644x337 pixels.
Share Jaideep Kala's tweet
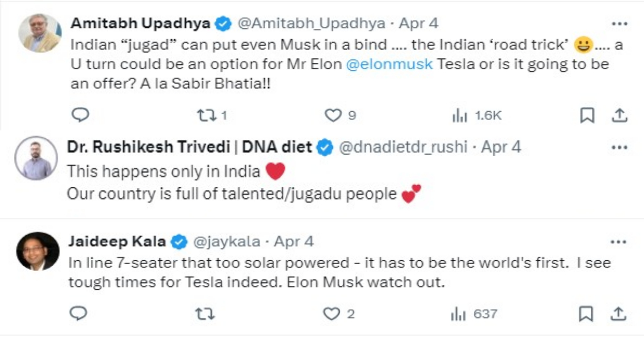pyautogui.click(x=619, y=313)
